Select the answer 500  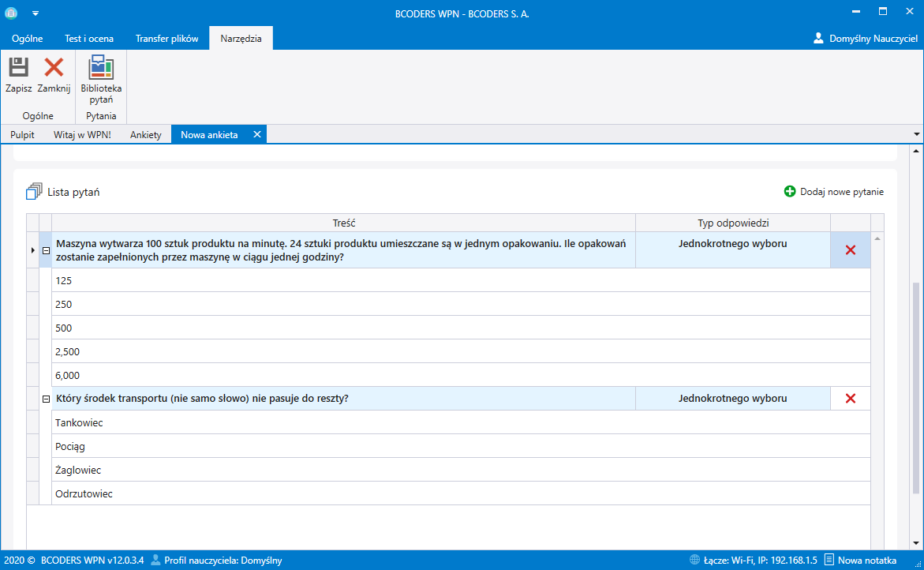461,328
